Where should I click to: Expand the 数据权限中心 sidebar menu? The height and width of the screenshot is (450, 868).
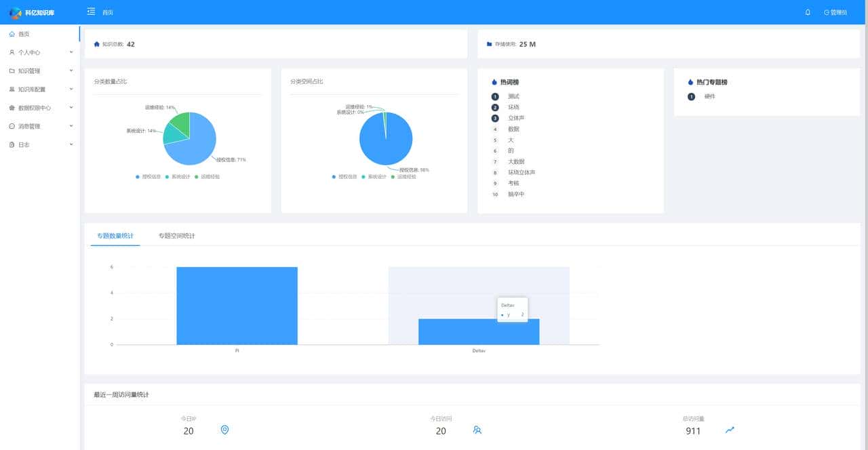coord(39,108)
